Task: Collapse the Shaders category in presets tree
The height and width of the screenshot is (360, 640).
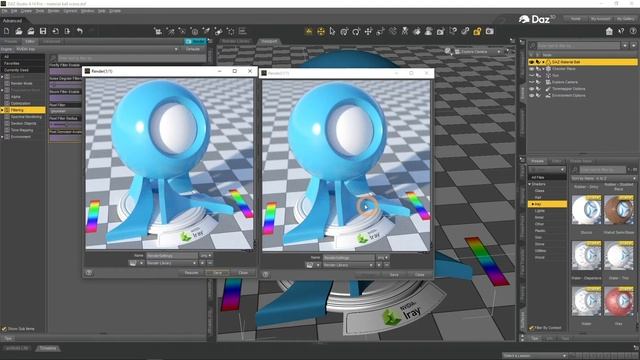Action: tap(530, 184)
